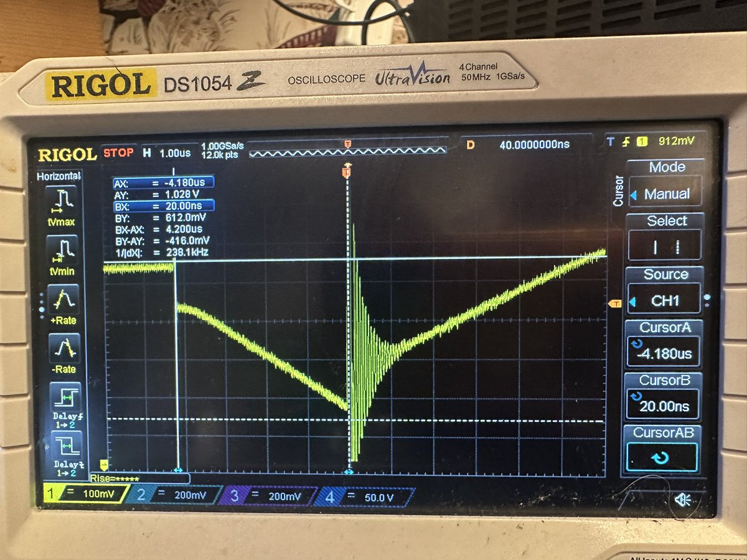Click the channel 1 ground marker

[104, 465]
